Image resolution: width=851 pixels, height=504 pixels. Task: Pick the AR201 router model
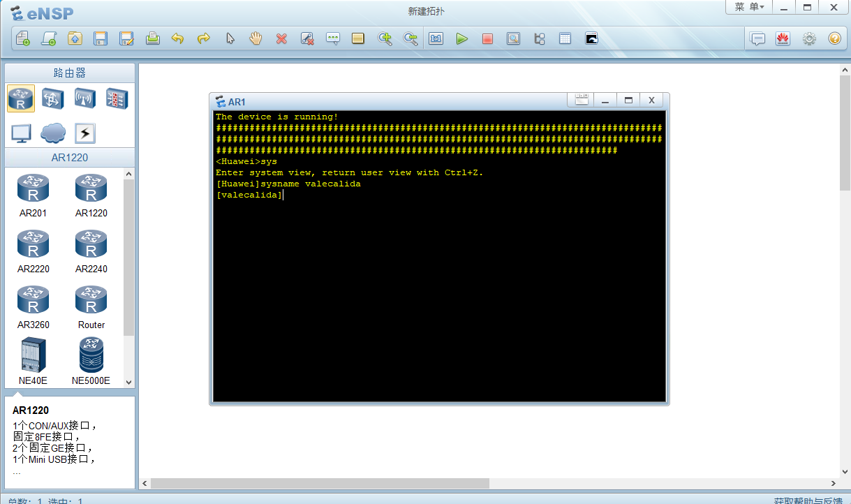[x=33, y=196]
